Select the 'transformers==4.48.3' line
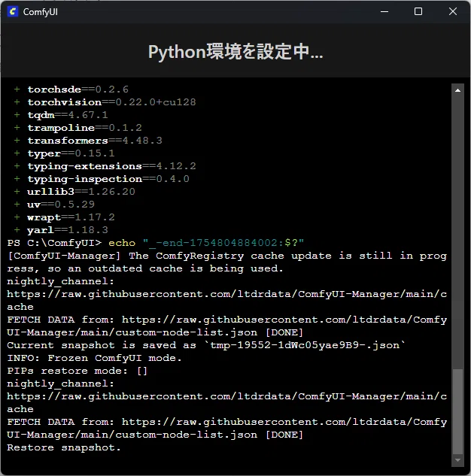Screen dimensions: 471x476 click(88, 141)
